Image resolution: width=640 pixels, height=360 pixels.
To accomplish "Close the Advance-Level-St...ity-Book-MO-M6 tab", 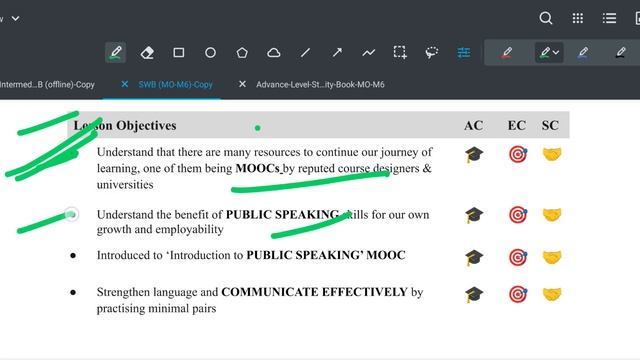I will click(242, 84).
